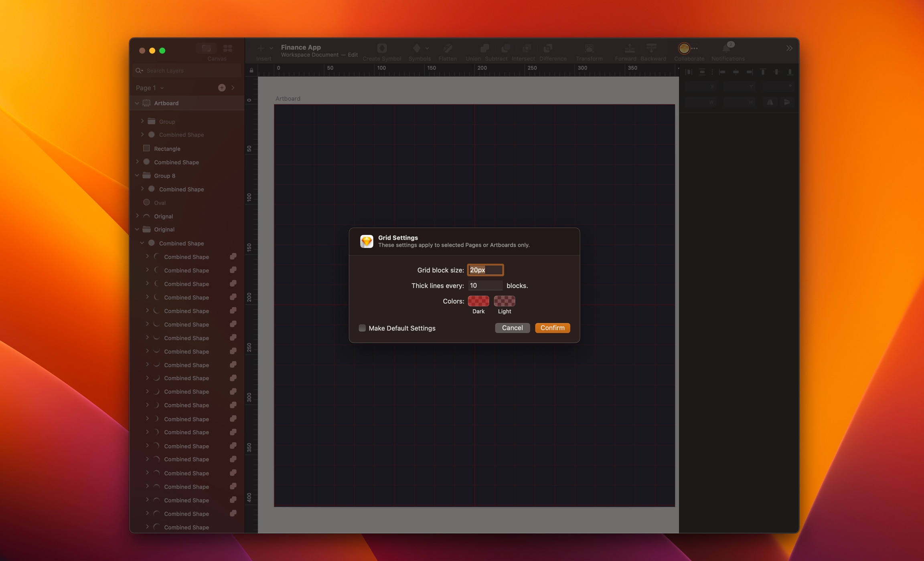
Task: Click the Collaborate avatar button
Action: [684, 48]
